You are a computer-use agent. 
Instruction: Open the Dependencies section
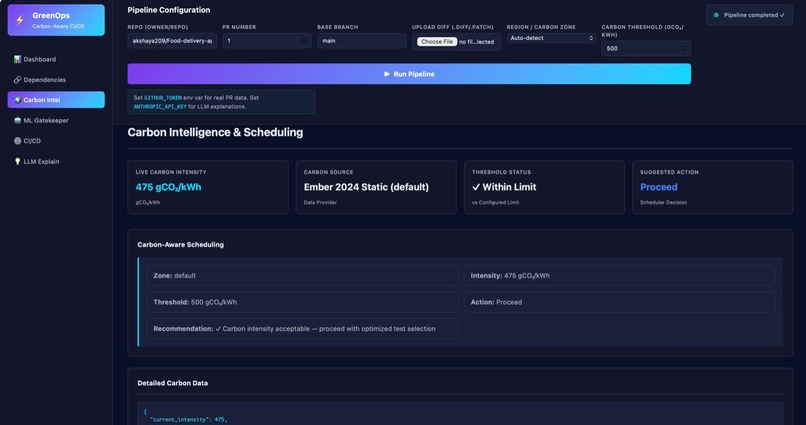56,80
